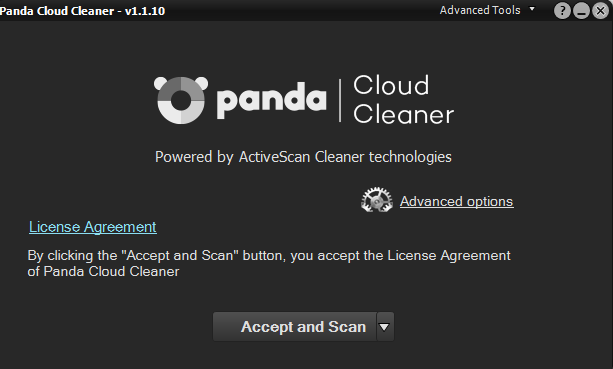Click the gear icon beside Advanced options
The width and height of the screenshot is (613, 369).
[377, 200]
